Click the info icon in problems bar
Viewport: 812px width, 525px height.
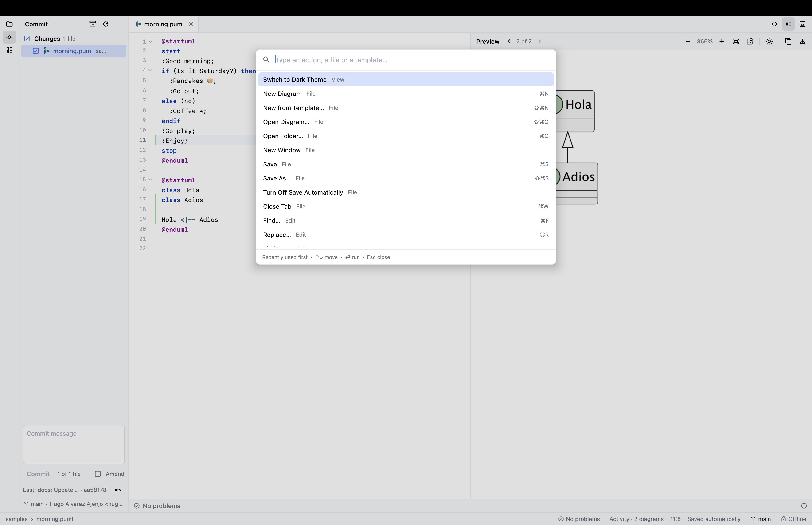[804, 506]
